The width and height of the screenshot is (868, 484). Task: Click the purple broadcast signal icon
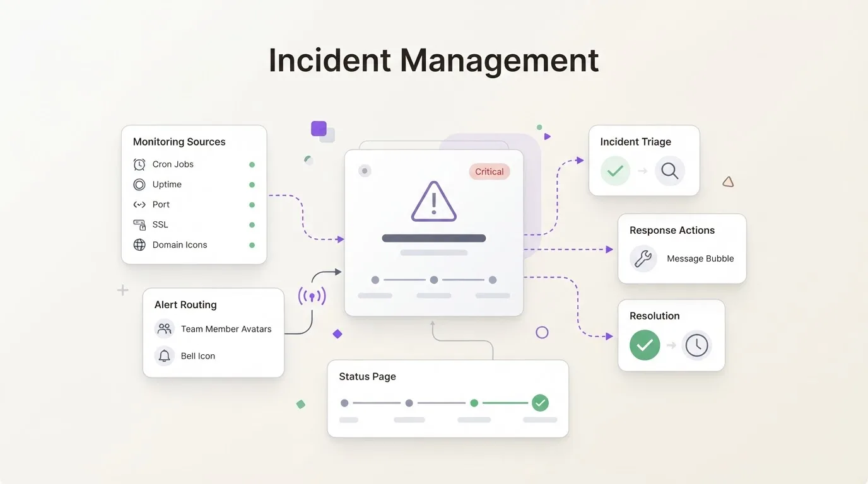(x=312, y=296)
